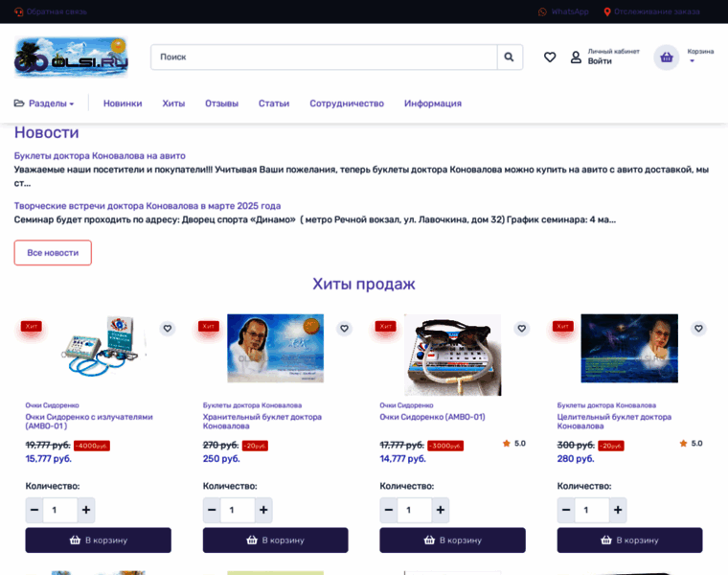Image resolution: width=728 pixels, height=575 pixels.
Task: Click category Буклеты доктора Коновалова above Хранительный буклет
Action: click(252, 405)
